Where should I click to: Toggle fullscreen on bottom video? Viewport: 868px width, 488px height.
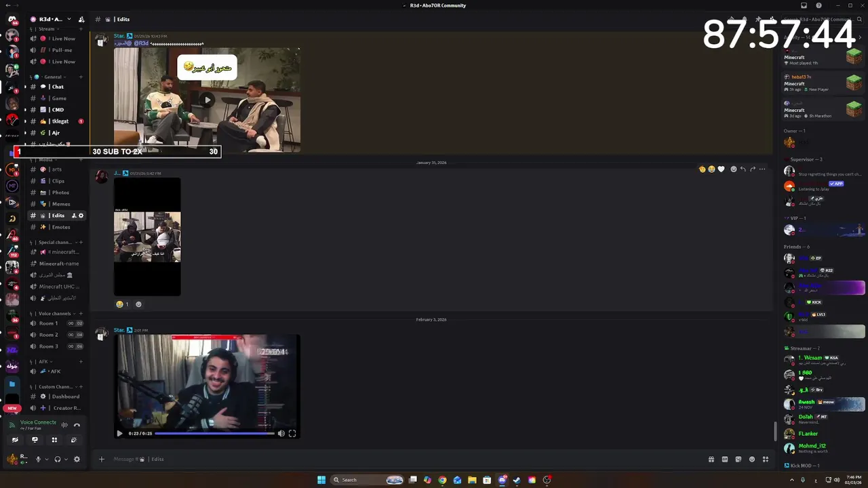(x=292, y=433)
